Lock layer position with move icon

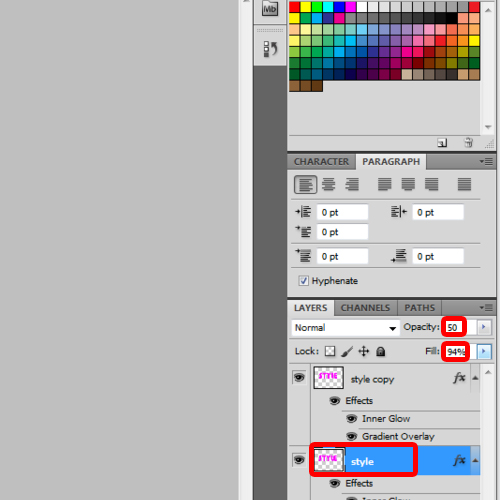[x=364, y=351]
